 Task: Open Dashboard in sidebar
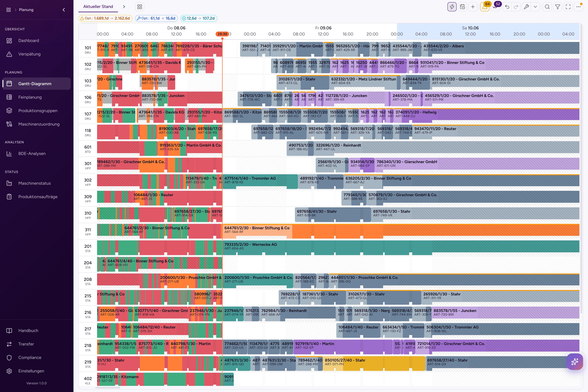36,40
